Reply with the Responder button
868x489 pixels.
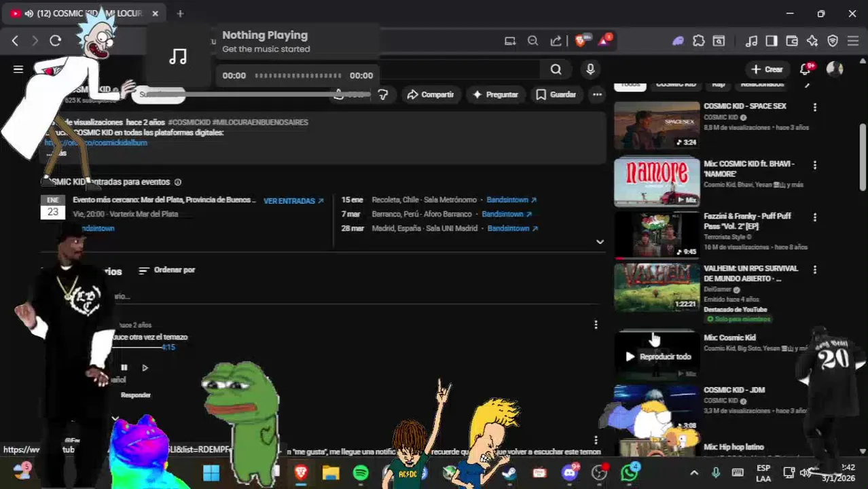point(136,395)
